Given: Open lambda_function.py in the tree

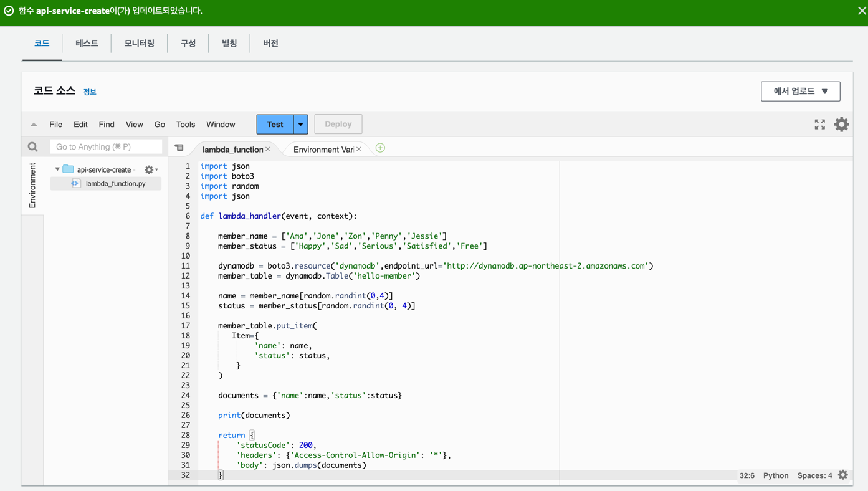Looking at the screenshot, I should pyautogui.click(x=115, y=184).
